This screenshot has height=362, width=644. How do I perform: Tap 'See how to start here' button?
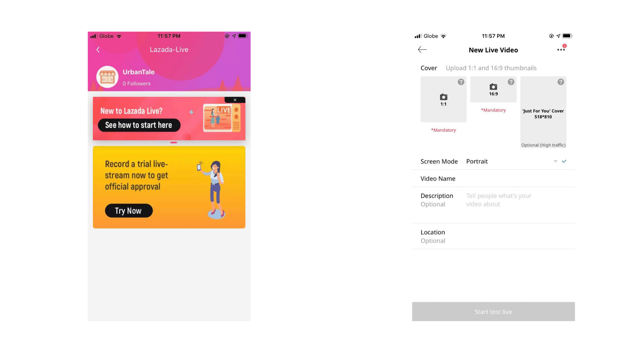tap(139, 125)
